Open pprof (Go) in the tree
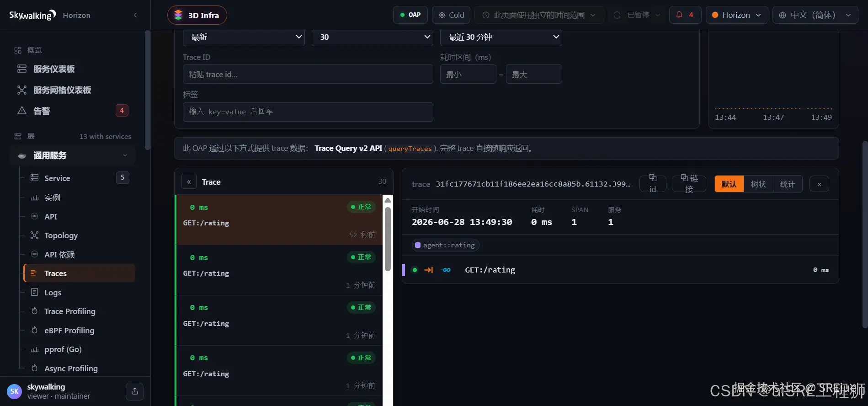The height and width of the screenshot is (406, 868). (x=63, y=349)
